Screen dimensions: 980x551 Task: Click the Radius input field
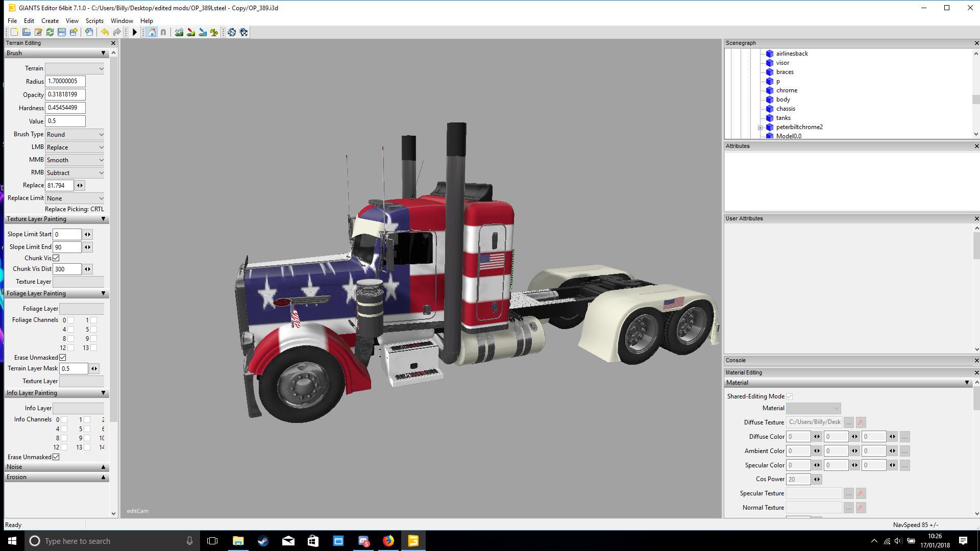tap(65, 82)
